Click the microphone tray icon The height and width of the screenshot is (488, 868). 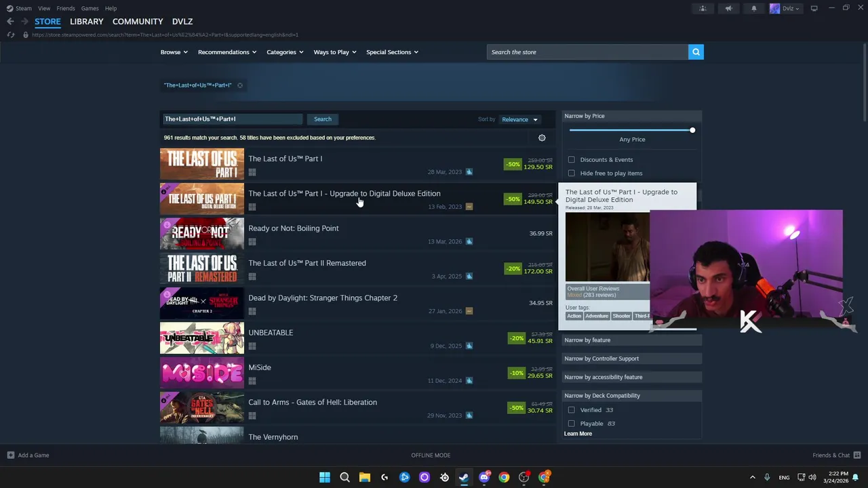(x=767, y=477)
